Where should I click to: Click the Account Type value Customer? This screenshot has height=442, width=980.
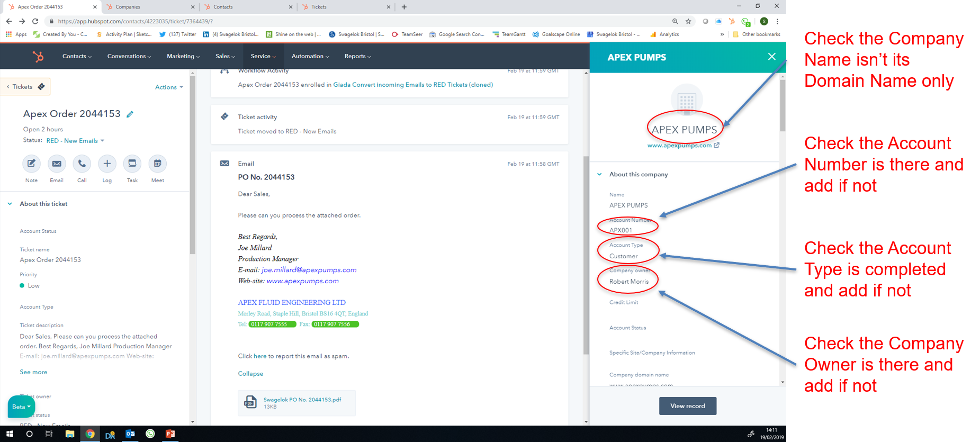click(x=624, y=256)
